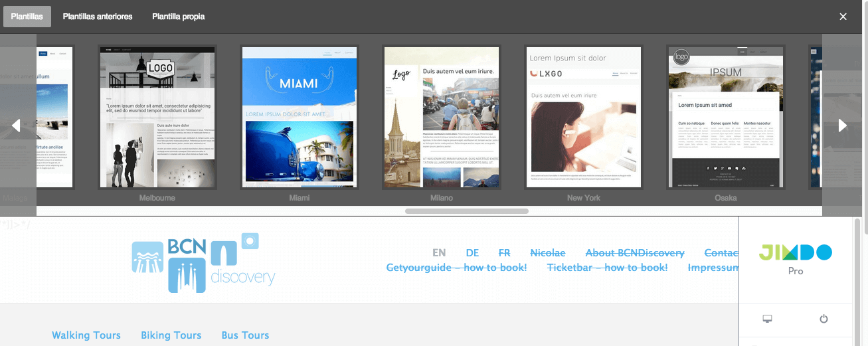
Task: Open the Bus Tours menu item
Action: (245, 335)
